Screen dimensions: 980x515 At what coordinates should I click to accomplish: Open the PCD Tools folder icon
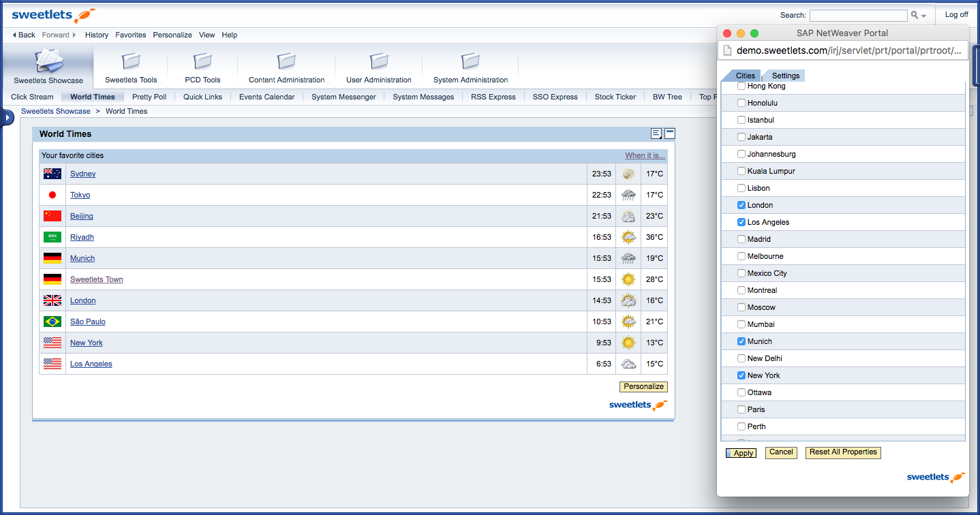pos(202,61)
